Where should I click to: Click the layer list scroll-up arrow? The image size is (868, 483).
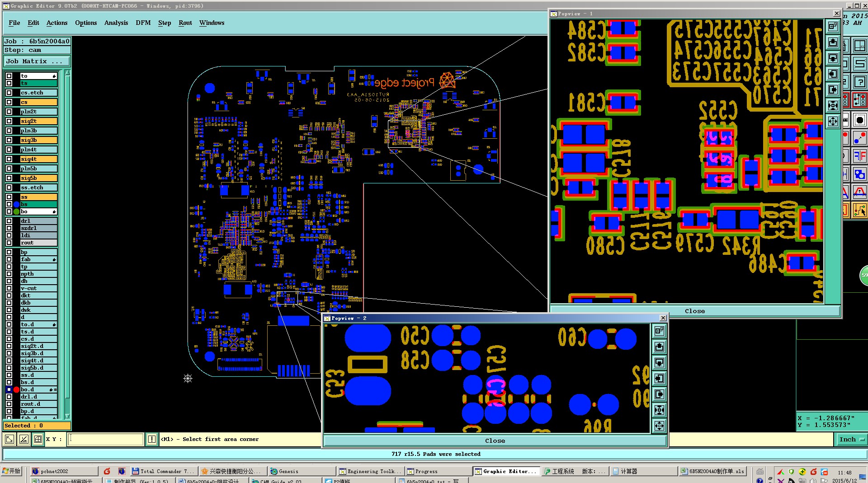67,73
